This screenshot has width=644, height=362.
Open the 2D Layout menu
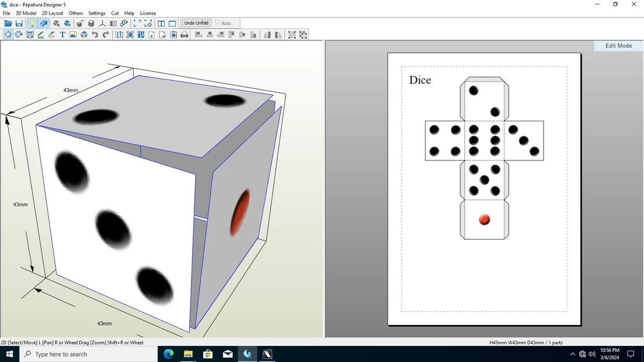(52, 13)
